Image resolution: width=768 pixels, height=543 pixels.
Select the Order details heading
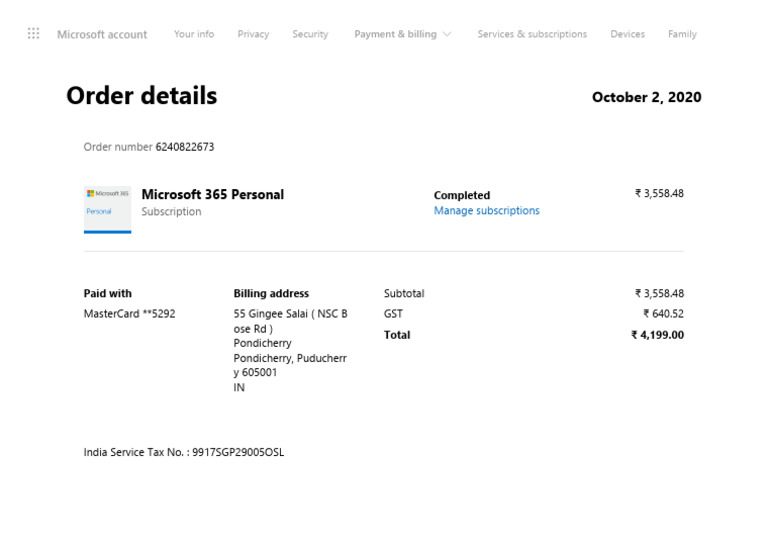[142, 95]
